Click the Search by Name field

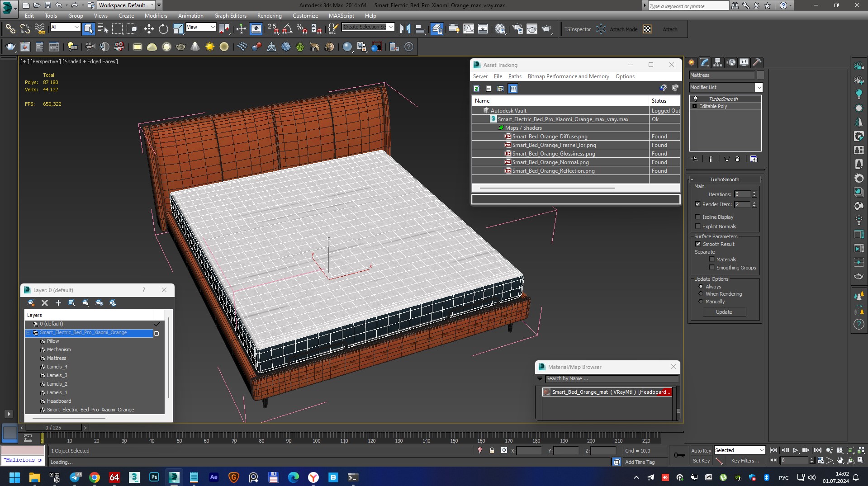612,379
